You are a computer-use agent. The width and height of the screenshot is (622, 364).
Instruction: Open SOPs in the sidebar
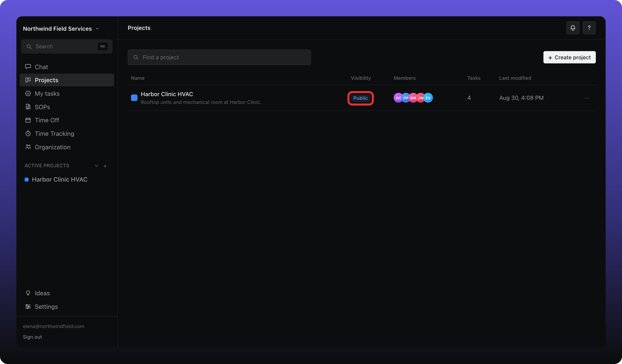(67, 107)
